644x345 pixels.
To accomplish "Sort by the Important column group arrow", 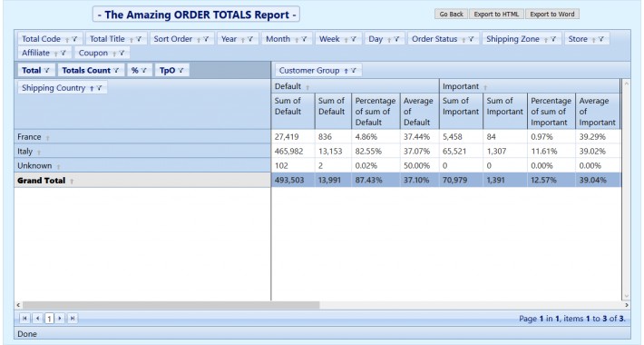I will (x=485, y=87).
